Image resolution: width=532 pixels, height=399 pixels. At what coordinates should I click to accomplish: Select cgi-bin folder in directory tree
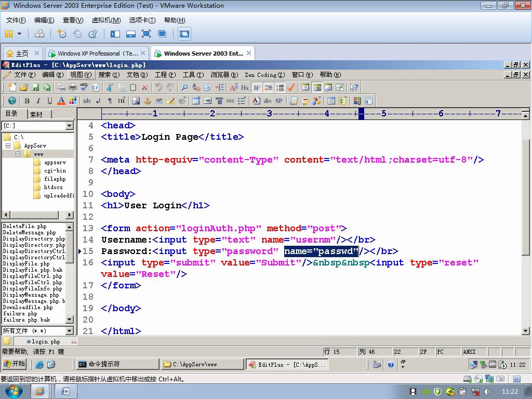[x=55, y=170]
